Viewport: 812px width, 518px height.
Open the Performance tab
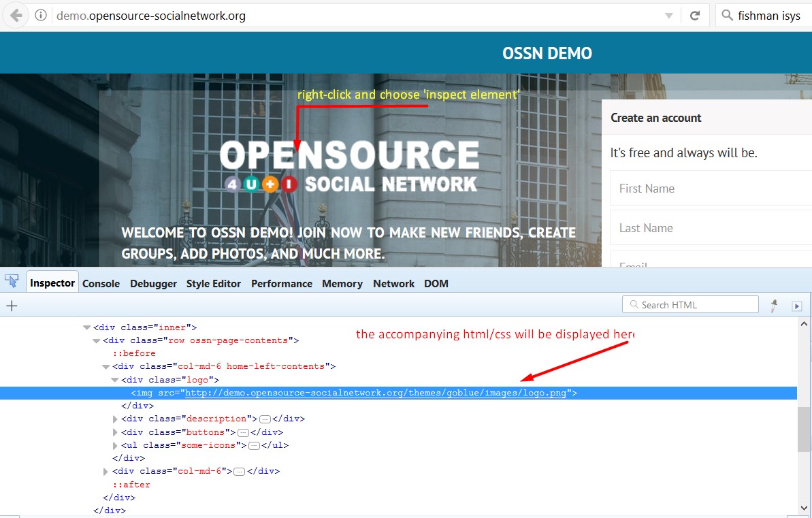[282, 283]
